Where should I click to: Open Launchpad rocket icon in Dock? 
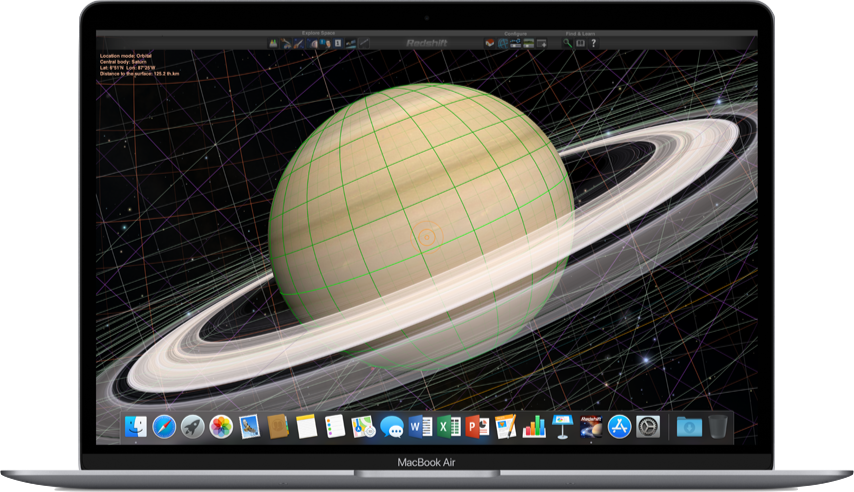[192, 427]
